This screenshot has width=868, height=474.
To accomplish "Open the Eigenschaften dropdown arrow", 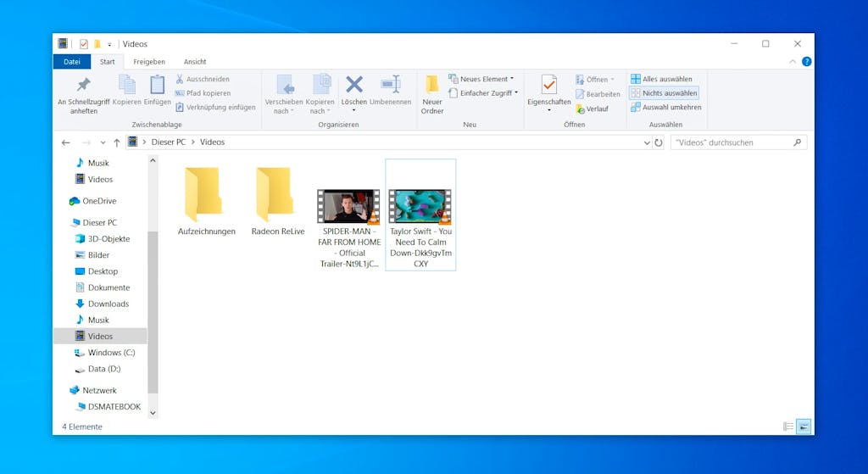I will click(x=549, y=110).
